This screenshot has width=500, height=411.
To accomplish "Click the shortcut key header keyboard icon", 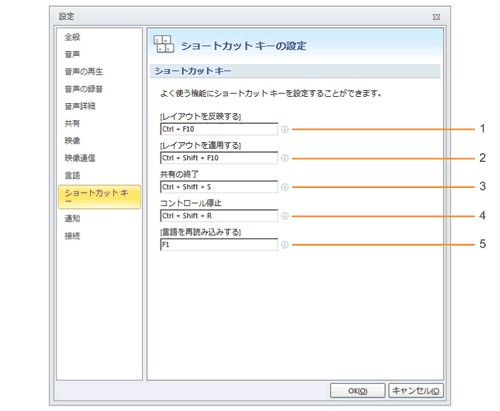I will click(164, 44).
